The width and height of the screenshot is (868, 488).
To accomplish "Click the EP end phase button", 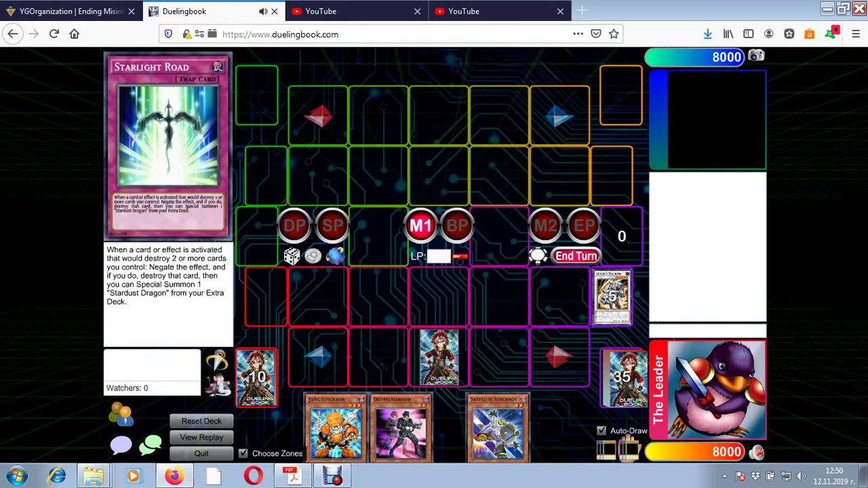I will coord(583,226).
